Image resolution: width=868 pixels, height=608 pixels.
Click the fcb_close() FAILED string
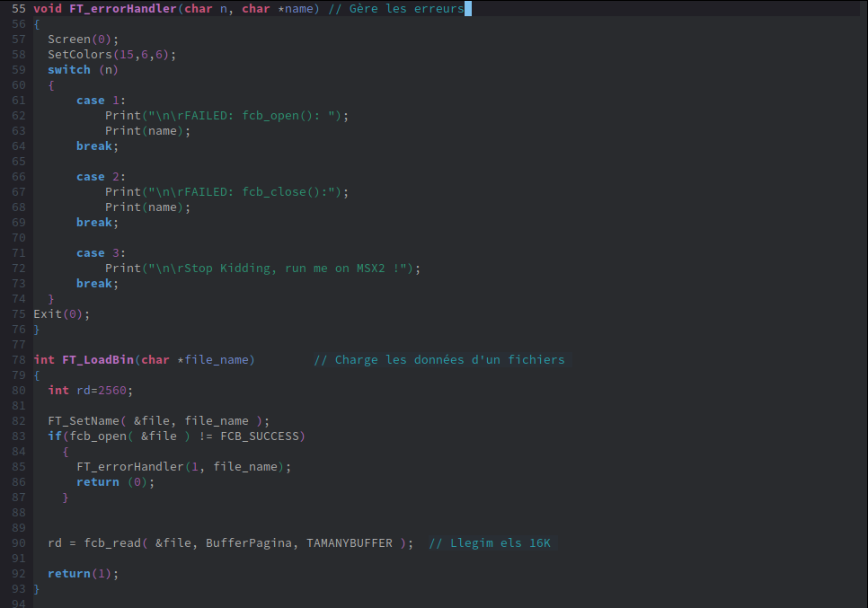click(244, 192)
